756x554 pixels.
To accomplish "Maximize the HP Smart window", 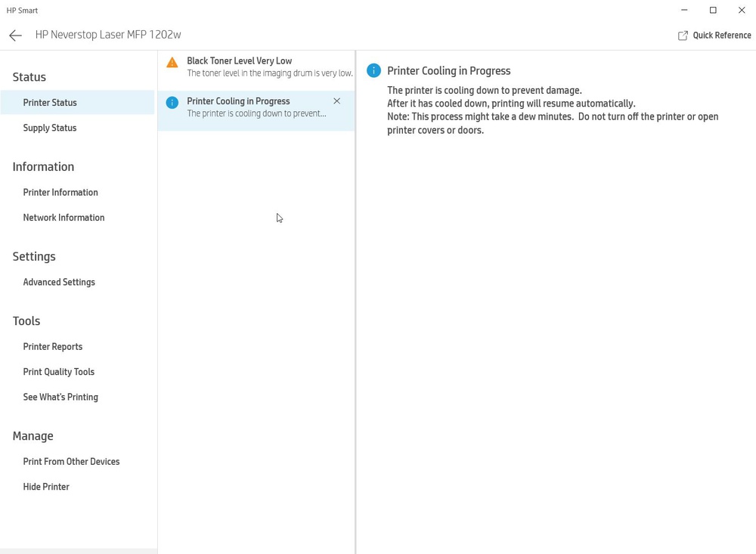I will pos(713,11).
